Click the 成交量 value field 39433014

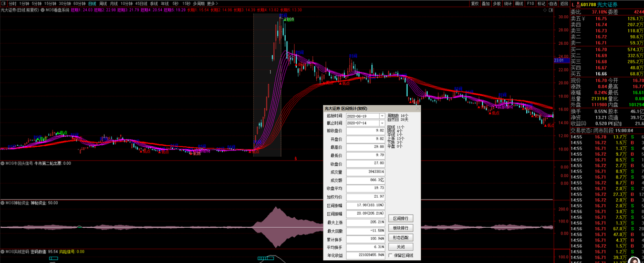pyautogui.click(x=365, y=172)
